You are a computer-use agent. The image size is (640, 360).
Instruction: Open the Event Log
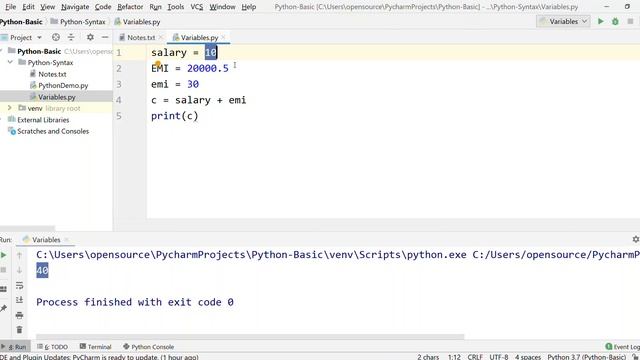[x=623, y=347]
